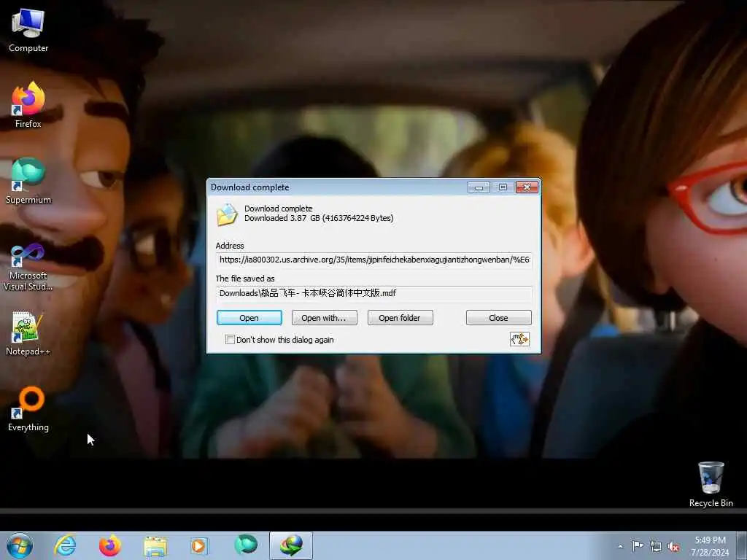Click the Address URL field

pos(374,260)
